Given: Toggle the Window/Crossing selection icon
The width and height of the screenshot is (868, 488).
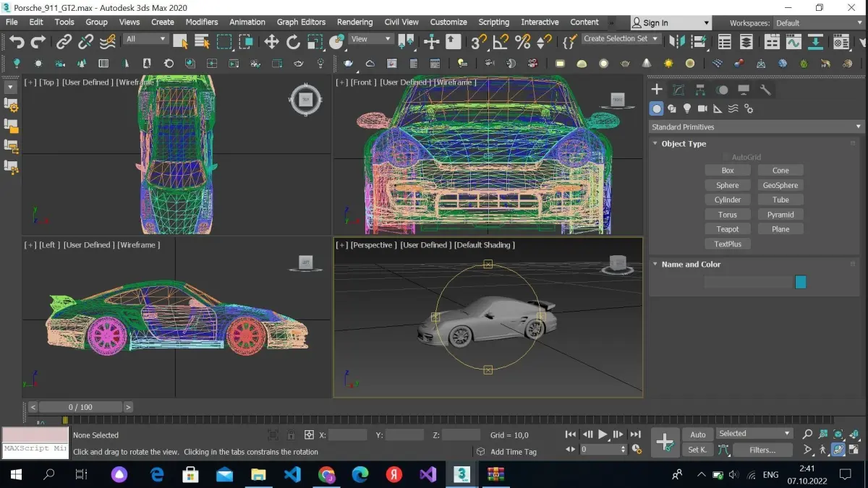Looking at the screenshot, I should point(246,42).
